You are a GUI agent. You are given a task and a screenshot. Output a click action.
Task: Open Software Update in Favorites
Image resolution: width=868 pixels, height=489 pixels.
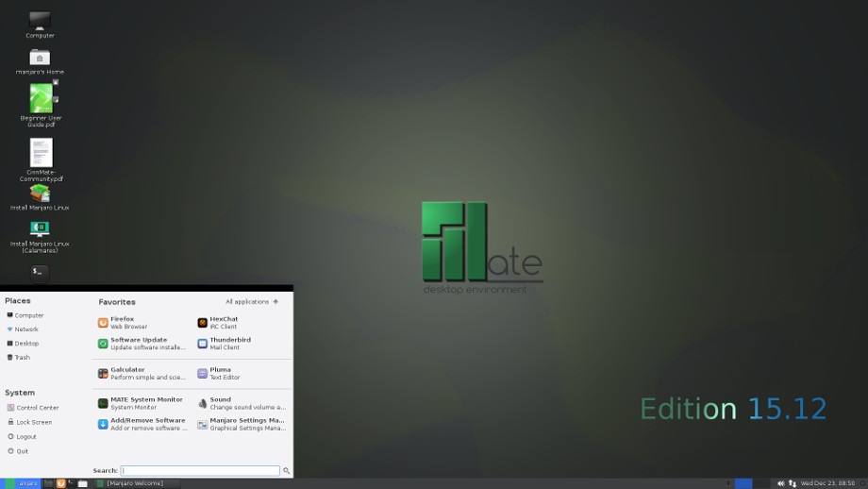[x=142, y=344]
